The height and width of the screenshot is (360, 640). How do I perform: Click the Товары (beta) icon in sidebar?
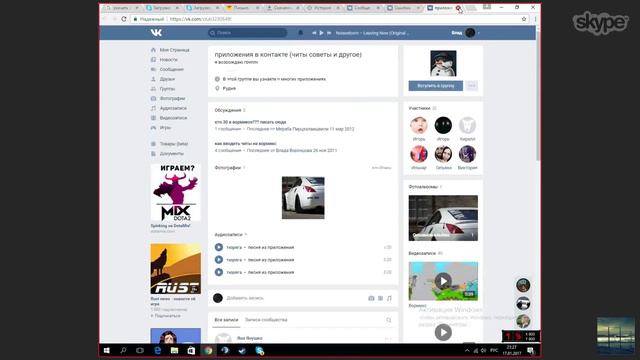(x=153, y=144)
